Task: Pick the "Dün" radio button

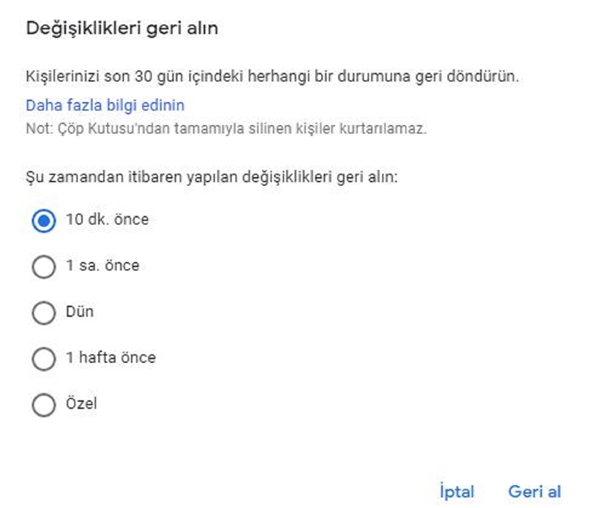Action: [44, 313]
